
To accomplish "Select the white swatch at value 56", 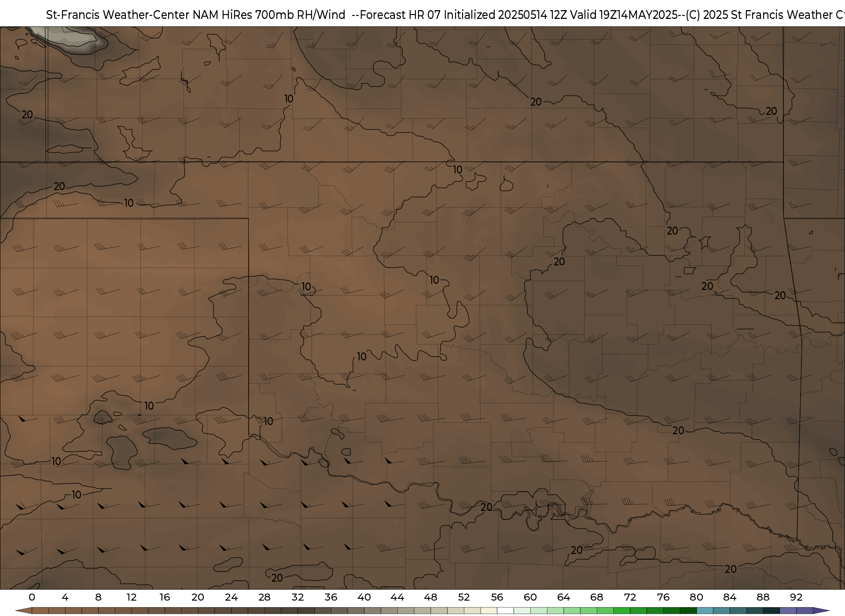I will coord(505,611).
